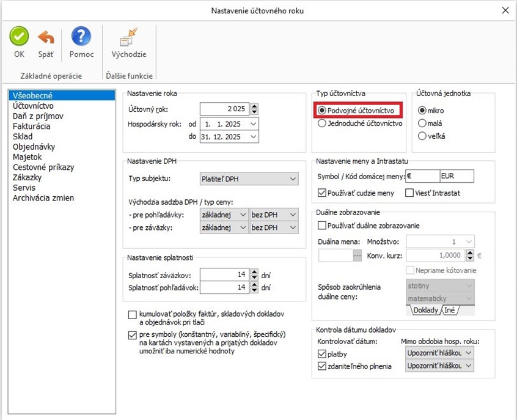
Task: Open Hospodársky rok start date dropdown
Action: pyautogui.click(x=253, y=123)
